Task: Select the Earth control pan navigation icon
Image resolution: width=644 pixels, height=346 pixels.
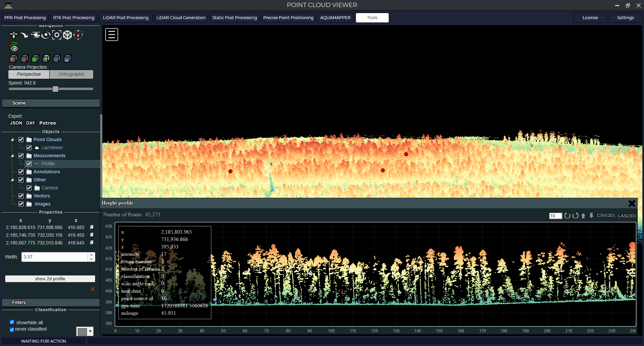Action: tap(13, 35)
